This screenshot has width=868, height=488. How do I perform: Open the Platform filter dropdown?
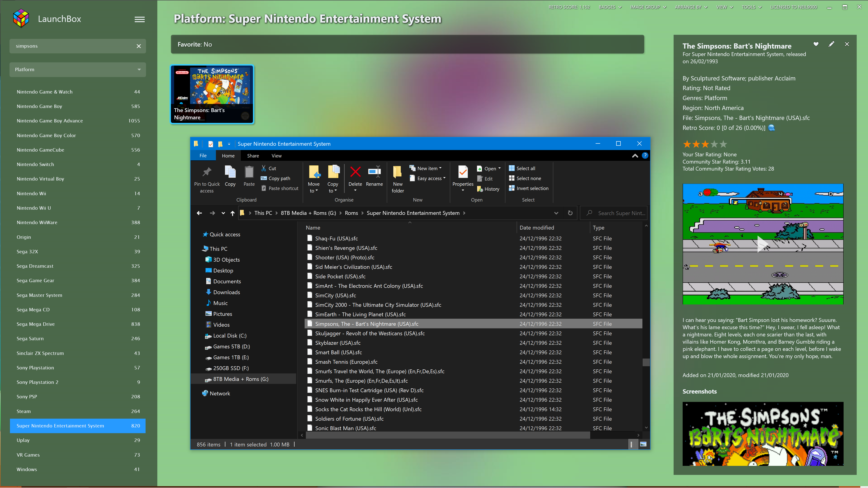click(78, 69)
